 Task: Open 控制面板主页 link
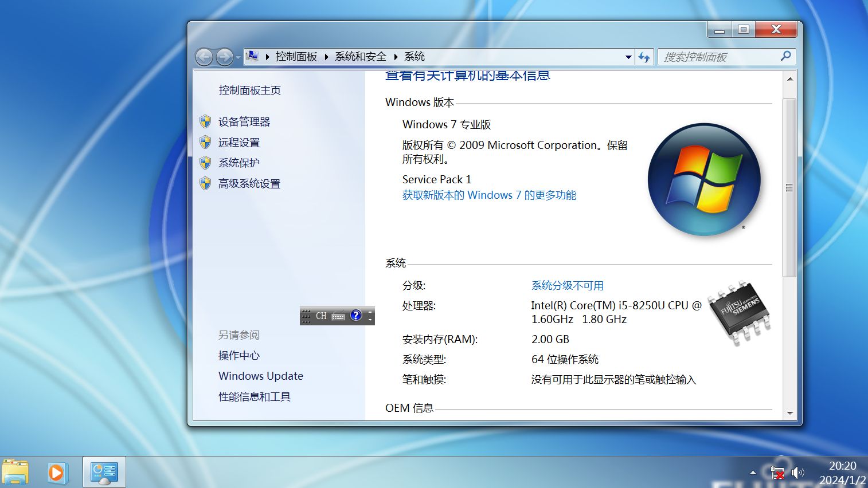point(249,90)
